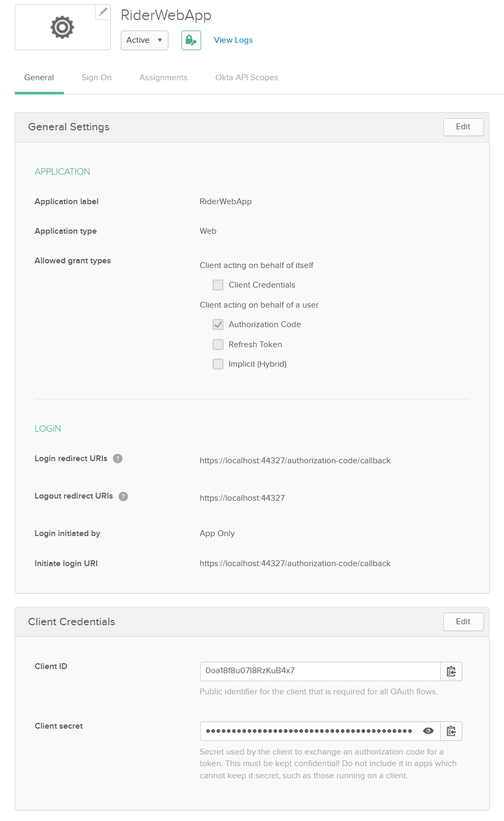The height and width of the screenshot is (821, 504).
Task: Click the green lock key icon
Action: pos(191,40)
